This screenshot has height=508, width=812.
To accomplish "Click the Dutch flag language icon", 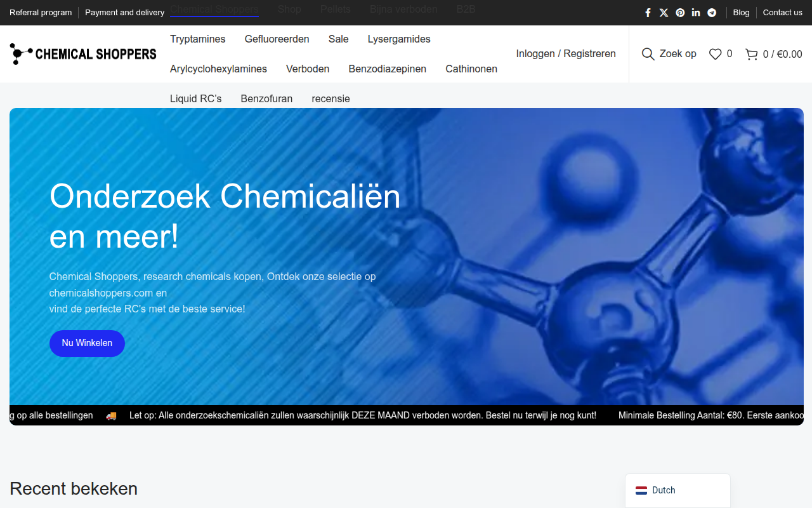I will click(641, 490).
